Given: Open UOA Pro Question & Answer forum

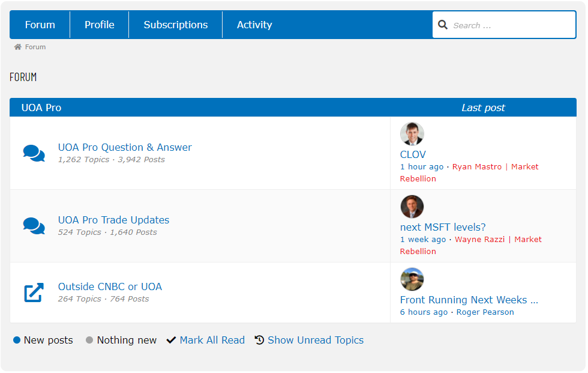Looking at the screenshot, I should (125, 147).
